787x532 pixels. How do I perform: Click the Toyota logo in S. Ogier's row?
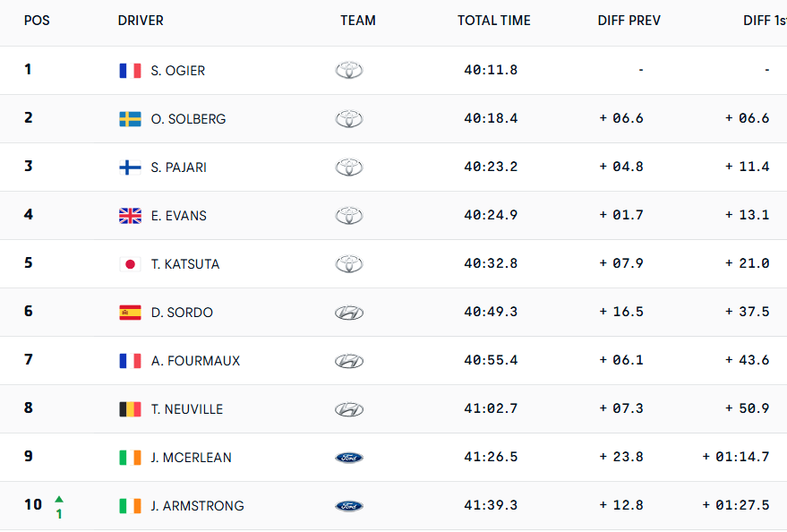pos(349,71)
